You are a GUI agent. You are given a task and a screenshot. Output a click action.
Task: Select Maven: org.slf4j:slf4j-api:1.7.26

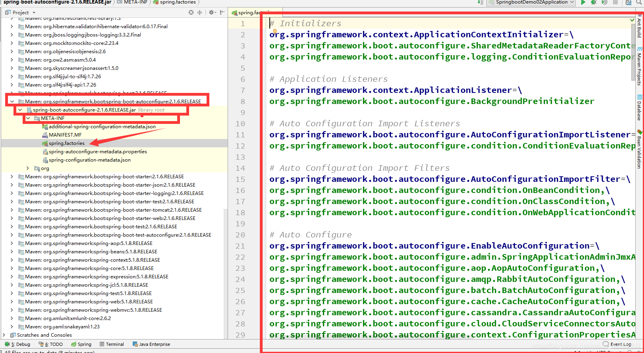point(60,85)
